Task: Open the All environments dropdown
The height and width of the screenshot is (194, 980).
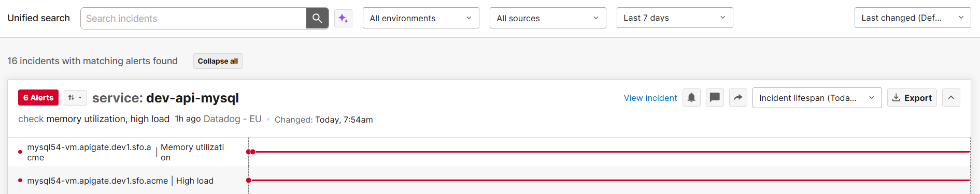Action: pyautogui.click(x=421, y=18)
